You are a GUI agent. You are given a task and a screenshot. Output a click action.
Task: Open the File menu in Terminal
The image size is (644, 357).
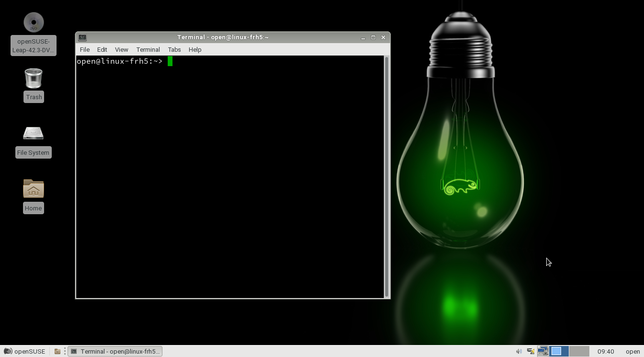[84, 49]
